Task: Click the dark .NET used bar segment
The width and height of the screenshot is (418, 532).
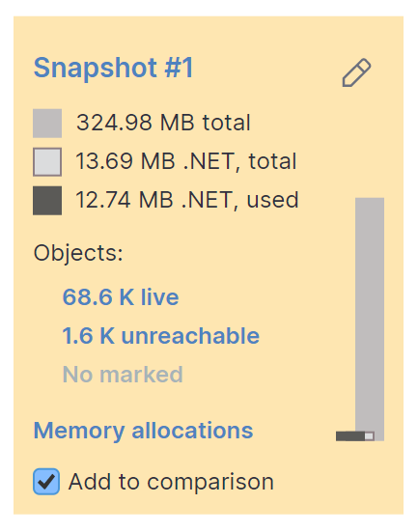Action: pos(350,436)
